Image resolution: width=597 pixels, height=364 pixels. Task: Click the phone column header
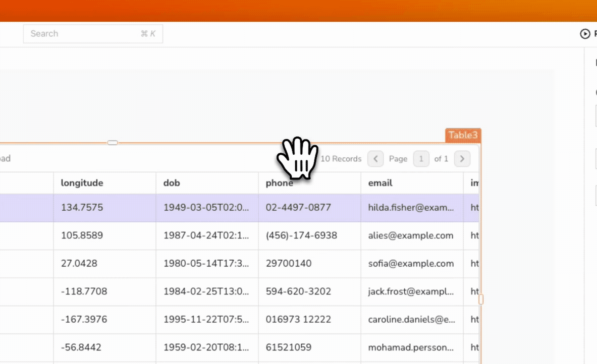[280, 183]
